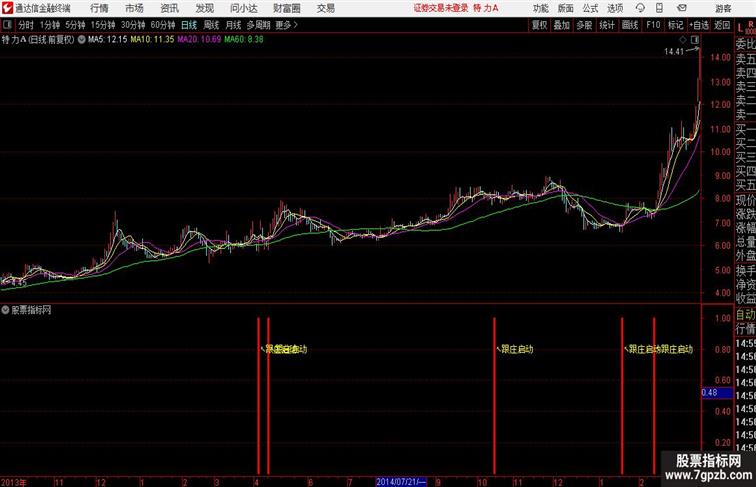Open the F10 company info button
Image resolution: width=756 pixels, height=487 pixels.
point(653,25)
